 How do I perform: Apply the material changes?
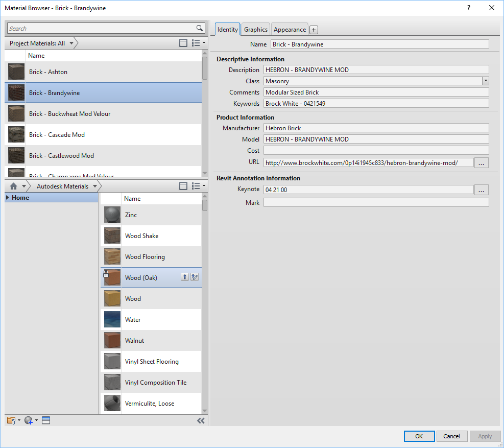click(485, 436)
